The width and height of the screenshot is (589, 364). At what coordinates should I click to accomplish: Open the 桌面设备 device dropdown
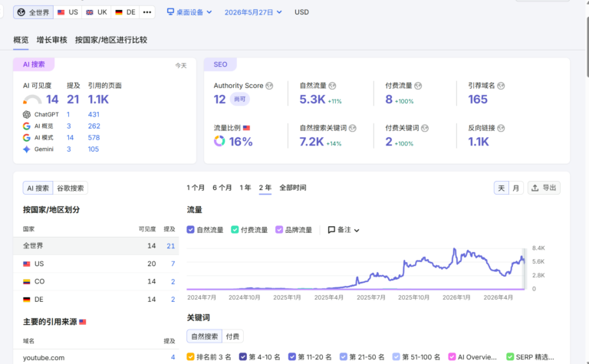tap(189, 12)
